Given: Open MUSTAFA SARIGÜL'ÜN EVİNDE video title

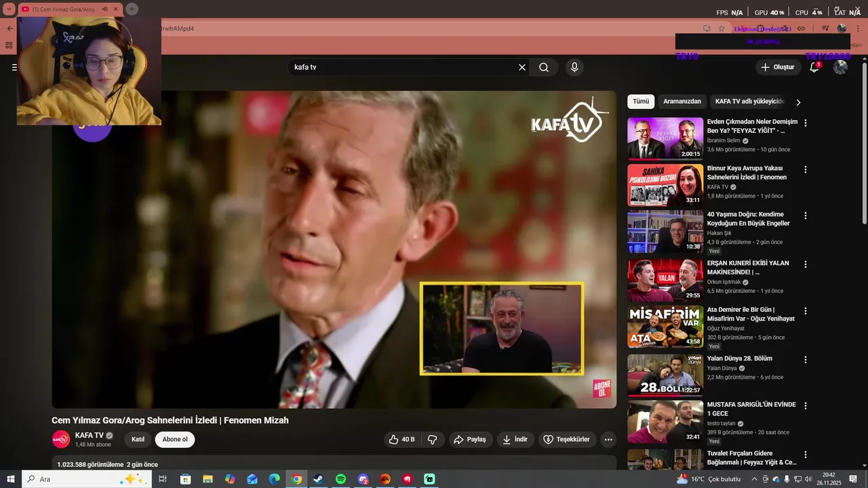Looking at the screenshot, I should (x=751, y=409).
